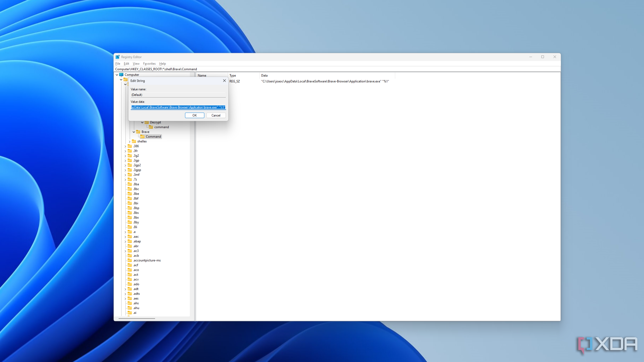The width and height of the screenshot is (644, 362).
Task: Click the Registry Editor icon in titlebar
Action: click(x=117, y=57)
